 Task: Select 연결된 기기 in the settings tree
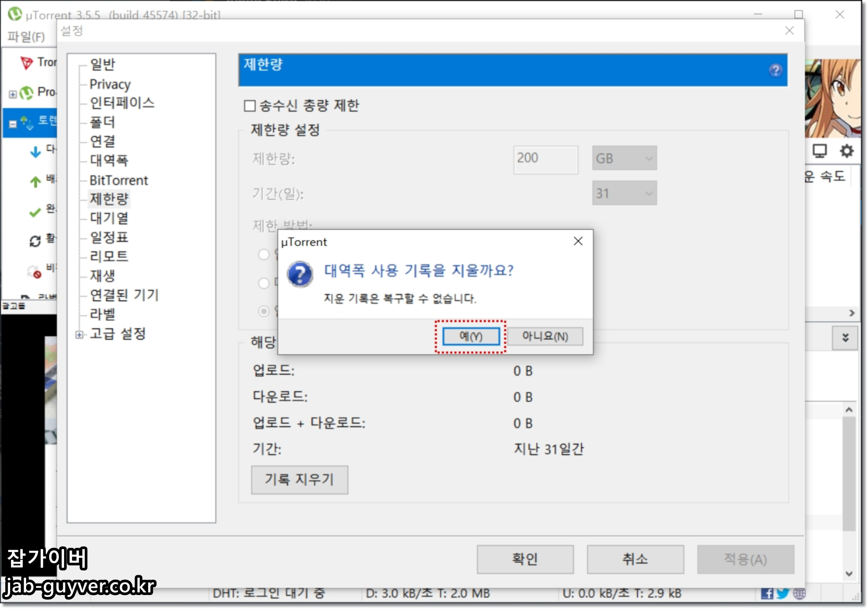click(x=124, y=295)
